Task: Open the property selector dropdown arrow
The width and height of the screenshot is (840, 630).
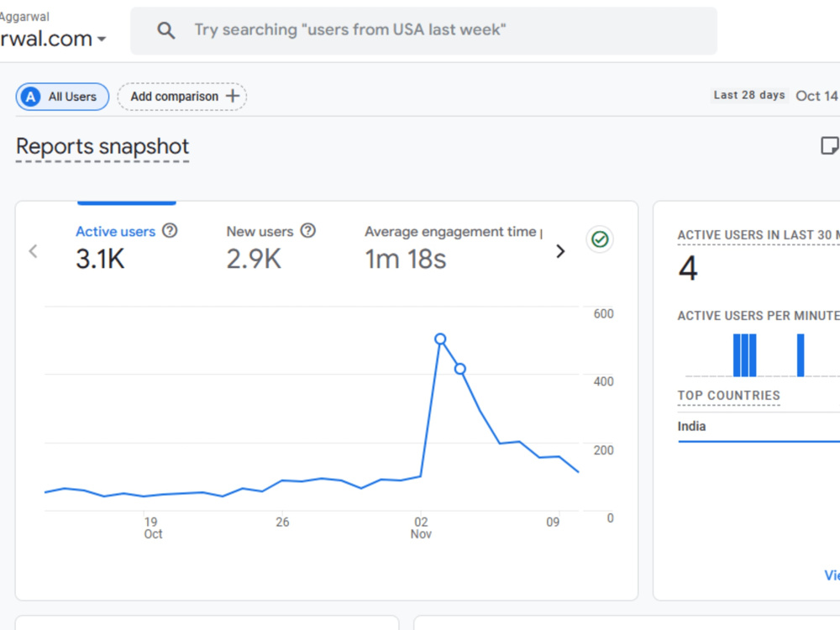Action: tap(102, 39)
